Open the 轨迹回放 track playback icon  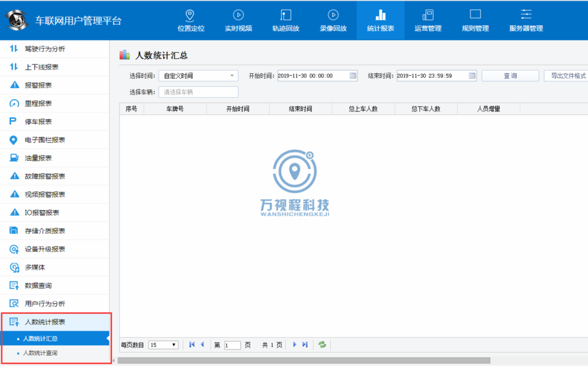286,15
